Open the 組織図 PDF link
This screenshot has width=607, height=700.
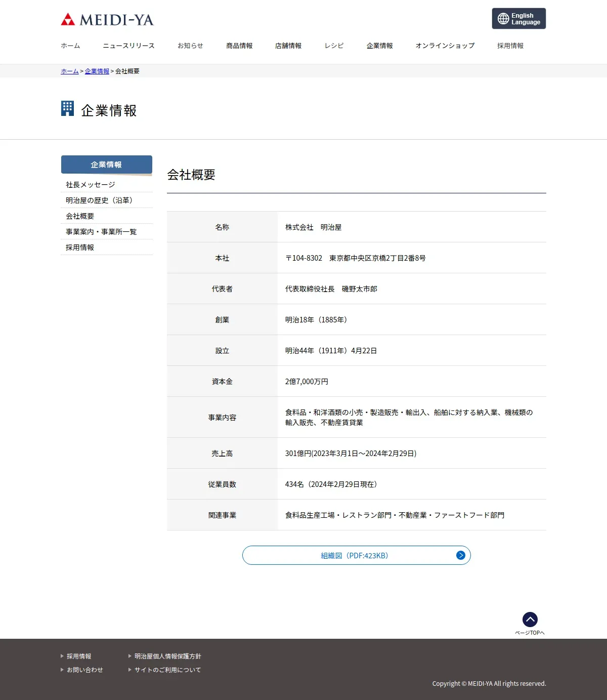tap(357, 555)
